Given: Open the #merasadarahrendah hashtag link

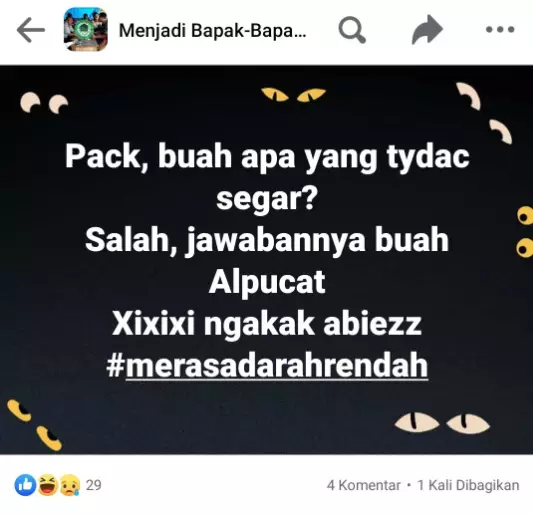Looking at the screenshot, I should (267, 365).
